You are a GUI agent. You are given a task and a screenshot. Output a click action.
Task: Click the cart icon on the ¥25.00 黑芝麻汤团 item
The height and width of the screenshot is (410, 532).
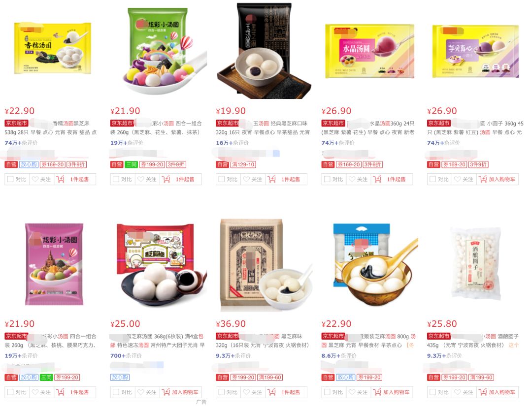[166, 392]
